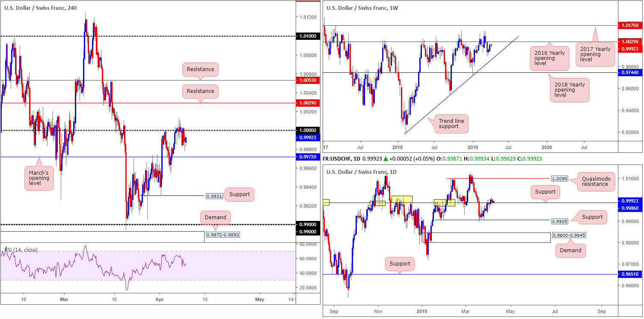Select the daily Support callout beside 0.99860
Viewport: 644px width, 319px height.
click(545, 191)
